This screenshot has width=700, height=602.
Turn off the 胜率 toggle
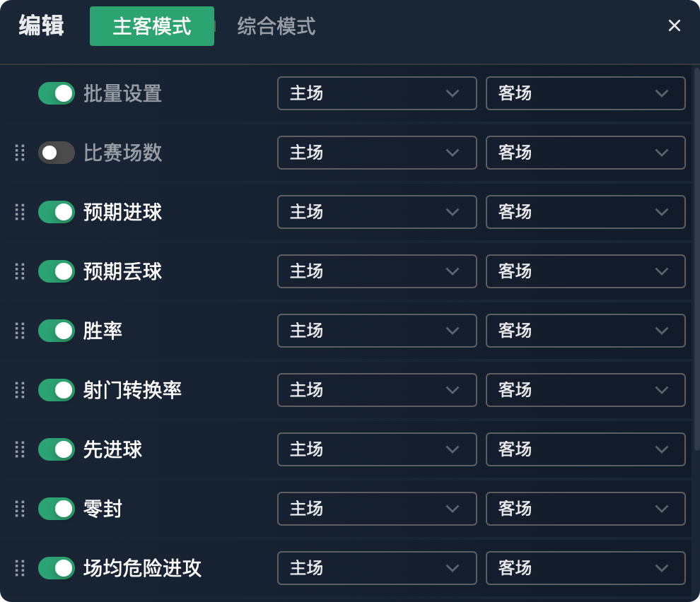click(57, 331)
